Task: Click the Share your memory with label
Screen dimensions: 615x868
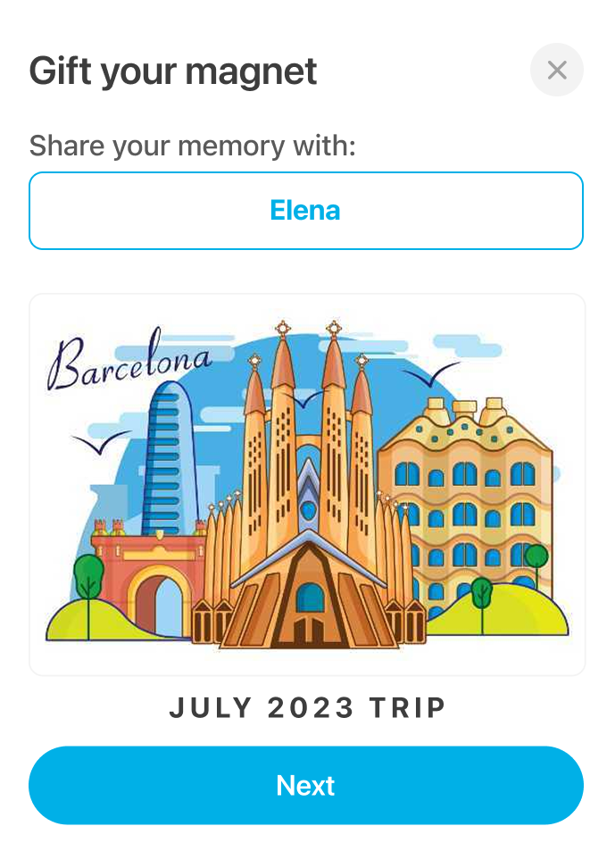Action: pos(192,146)
